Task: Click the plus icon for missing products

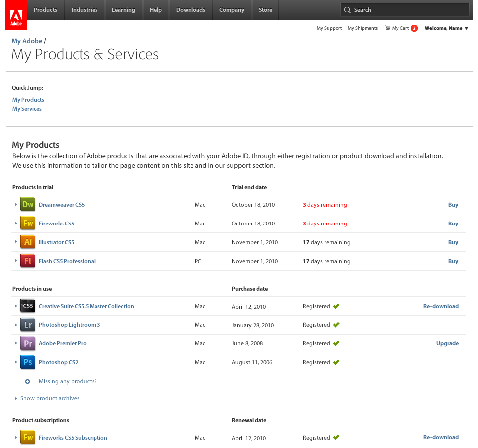Action: [28, 382]
